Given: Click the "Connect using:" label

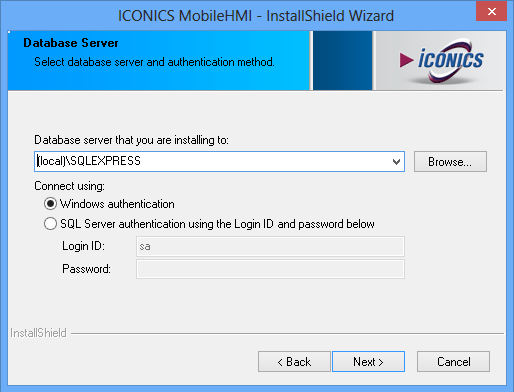Looking at the screenshot, I should (69, 186).
